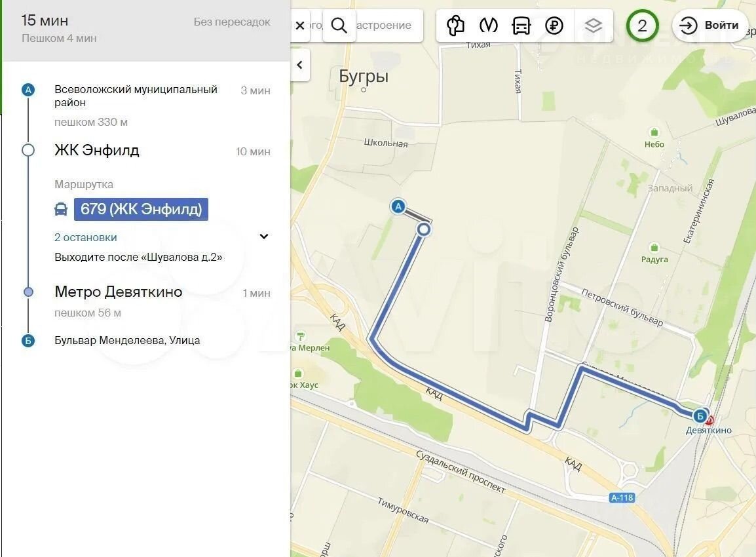Click the "2 остановки" link
Viewport: 756px width, 557px height.
86,237
